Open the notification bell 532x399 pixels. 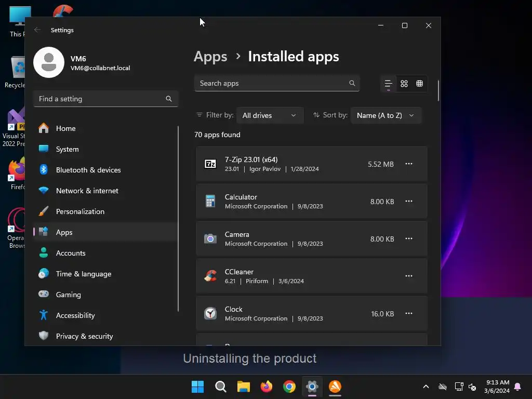pyautogui.click(x=517, y=387)
